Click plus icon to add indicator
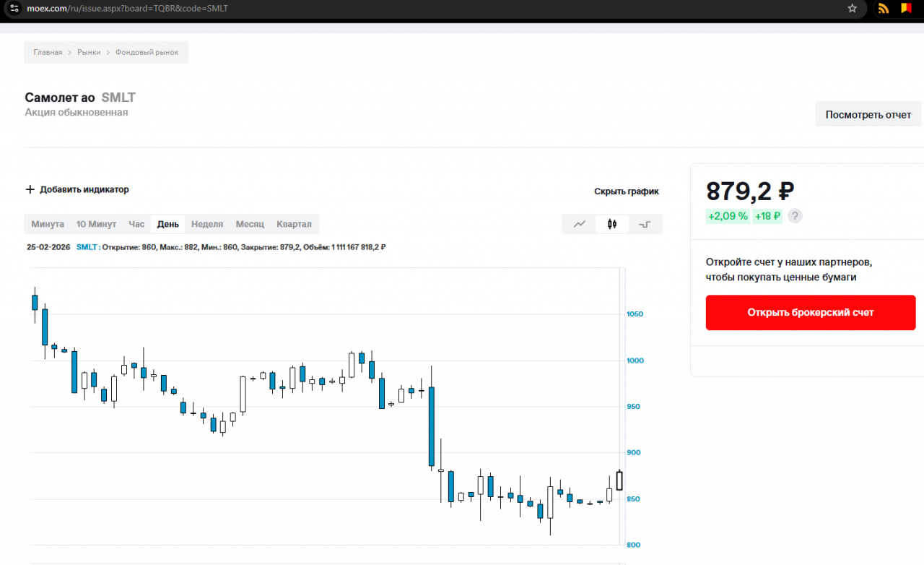Image resolution: width=924 pixels, height=565 pixels. pyautogui.click(x=30, y=189)
